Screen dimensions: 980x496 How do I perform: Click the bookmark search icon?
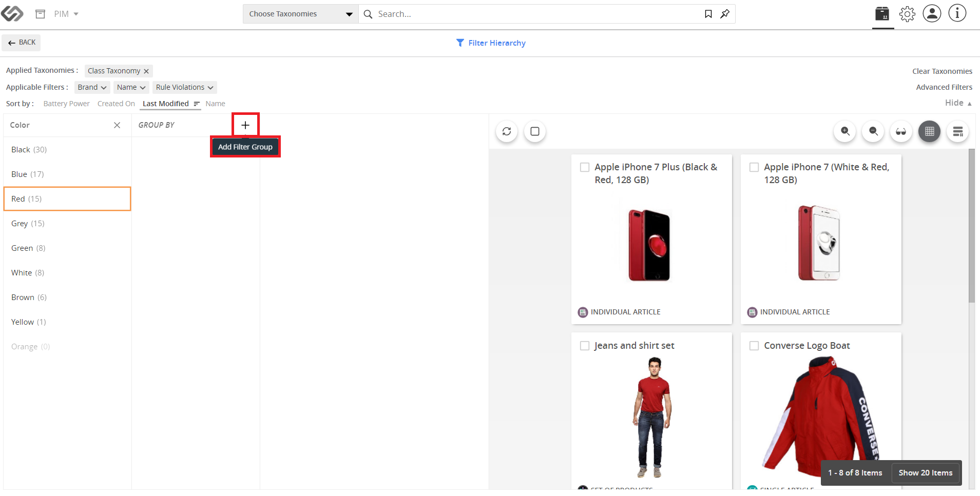click(x=708, y=14)
